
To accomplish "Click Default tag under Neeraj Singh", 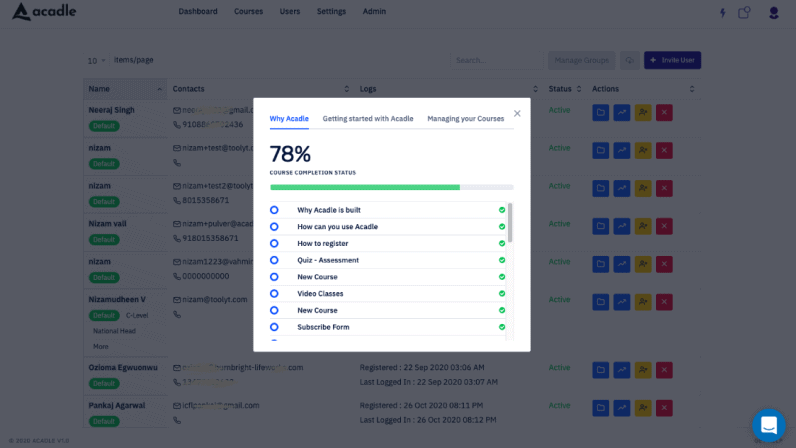I will (x=104, y=126).
